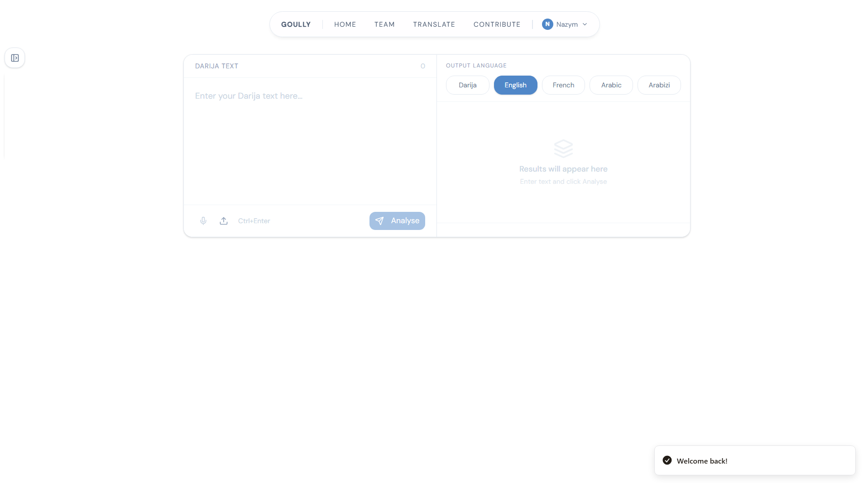Focus the Darija text input area

tap(310, 141)
